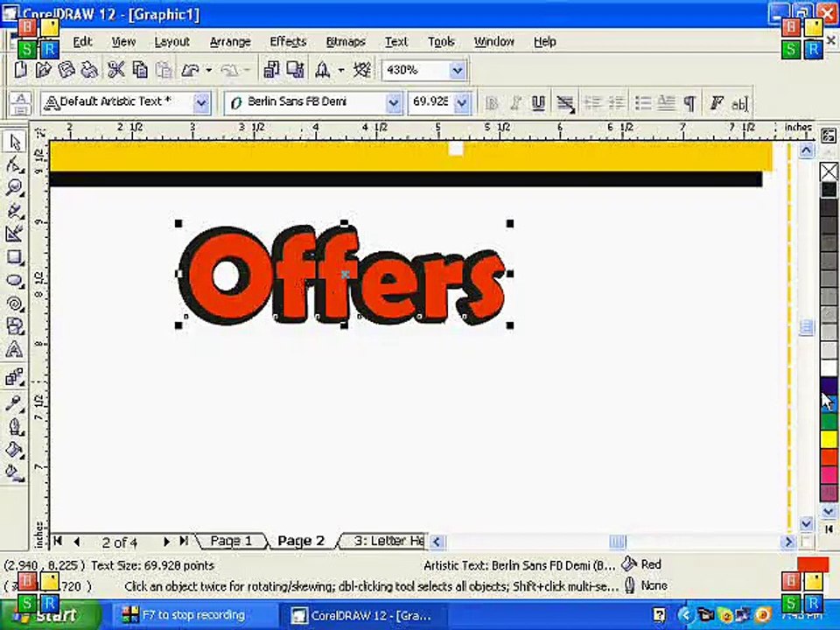Click the Corel Online icon
Viewport: 840px width, 630px height.
(362, 70)
